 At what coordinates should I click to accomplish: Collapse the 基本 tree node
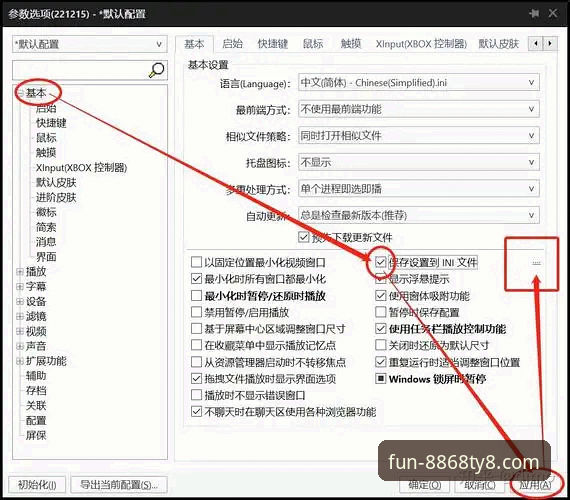point(20,93)
